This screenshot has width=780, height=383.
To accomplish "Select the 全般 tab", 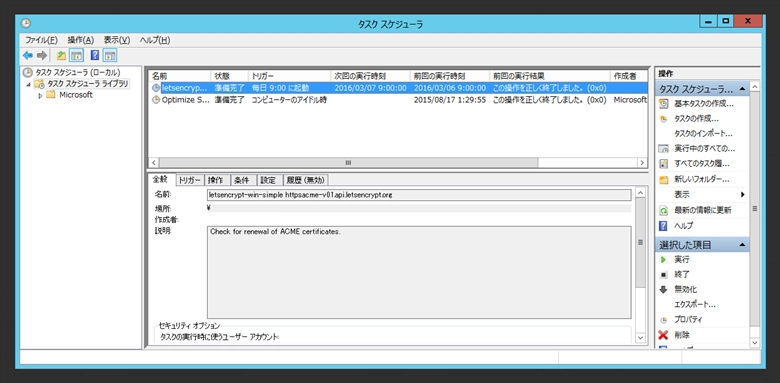I will click(x=161, y=179).
